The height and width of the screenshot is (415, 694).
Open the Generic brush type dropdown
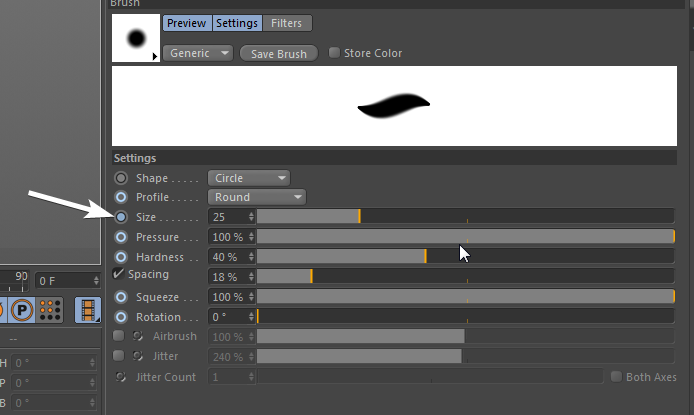tap(198, 53)
